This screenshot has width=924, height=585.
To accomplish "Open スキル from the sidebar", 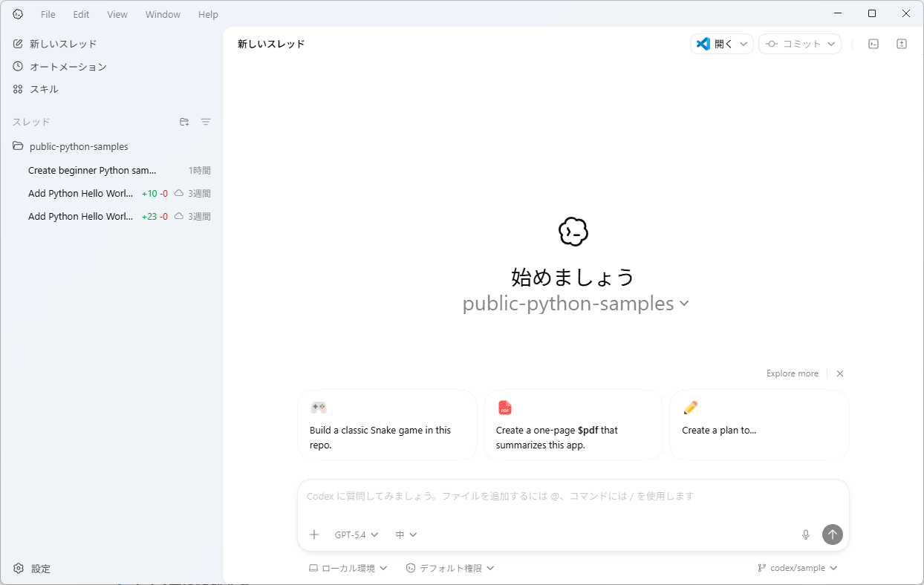I will 44,89.
